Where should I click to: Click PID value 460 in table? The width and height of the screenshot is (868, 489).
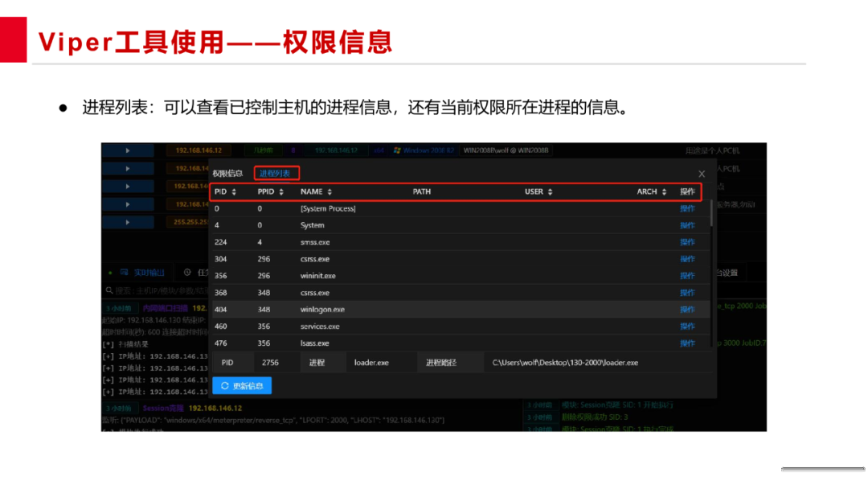[221, 327]
